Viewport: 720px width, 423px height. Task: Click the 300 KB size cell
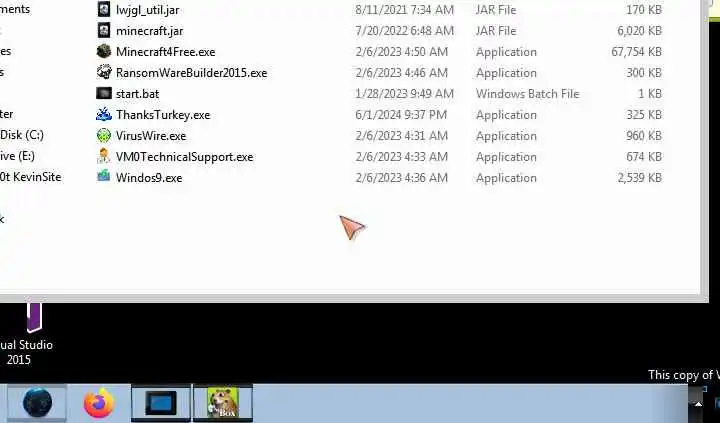click(x=644, y=73)
